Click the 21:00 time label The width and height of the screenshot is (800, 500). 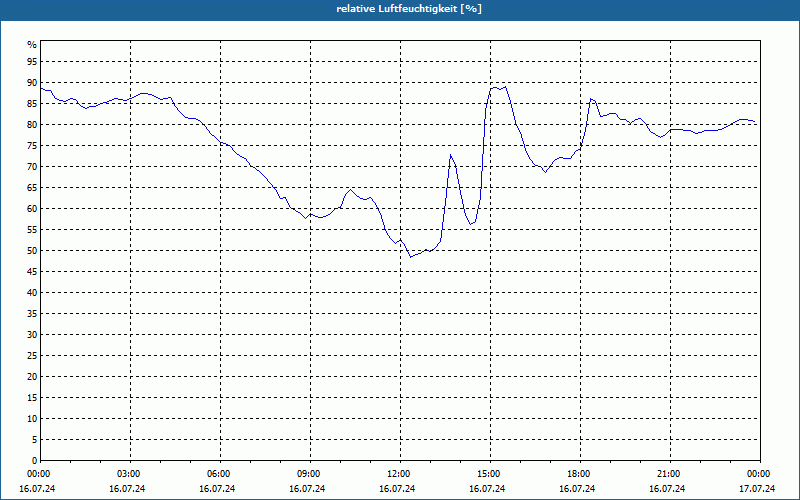[668, 474]
